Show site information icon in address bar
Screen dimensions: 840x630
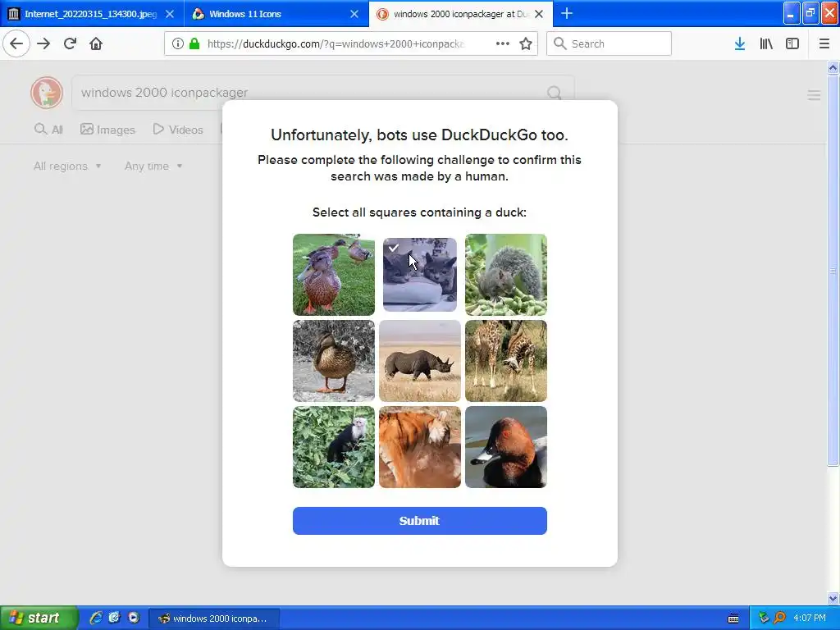(x=178, y=44)
